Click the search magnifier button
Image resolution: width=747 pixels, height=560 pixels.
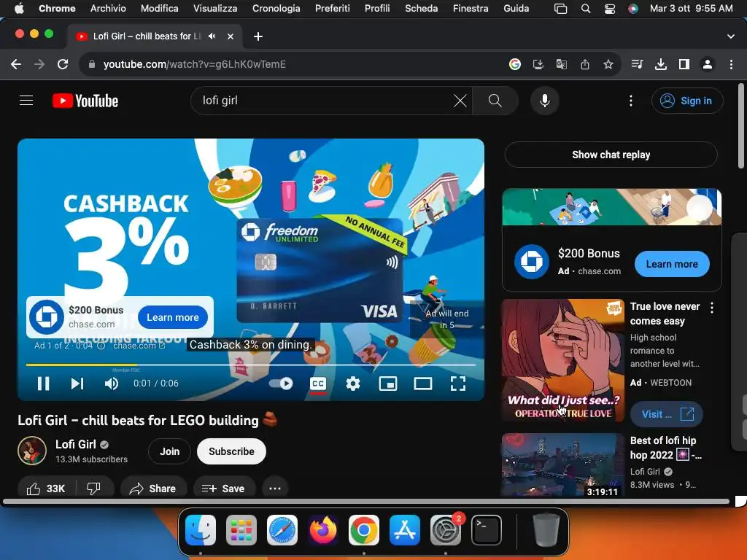point(495,101)
